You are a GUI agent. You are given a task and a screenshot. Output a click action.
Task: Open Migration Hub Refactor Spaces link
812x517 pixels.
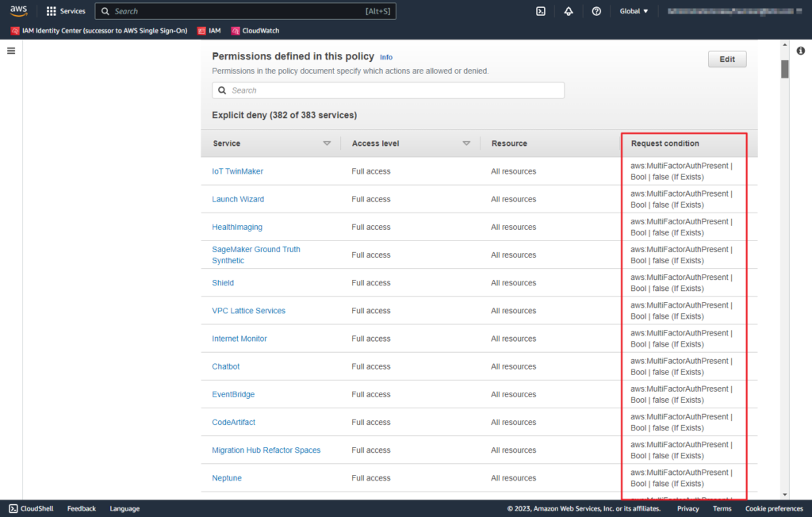(x=266, y=450)
